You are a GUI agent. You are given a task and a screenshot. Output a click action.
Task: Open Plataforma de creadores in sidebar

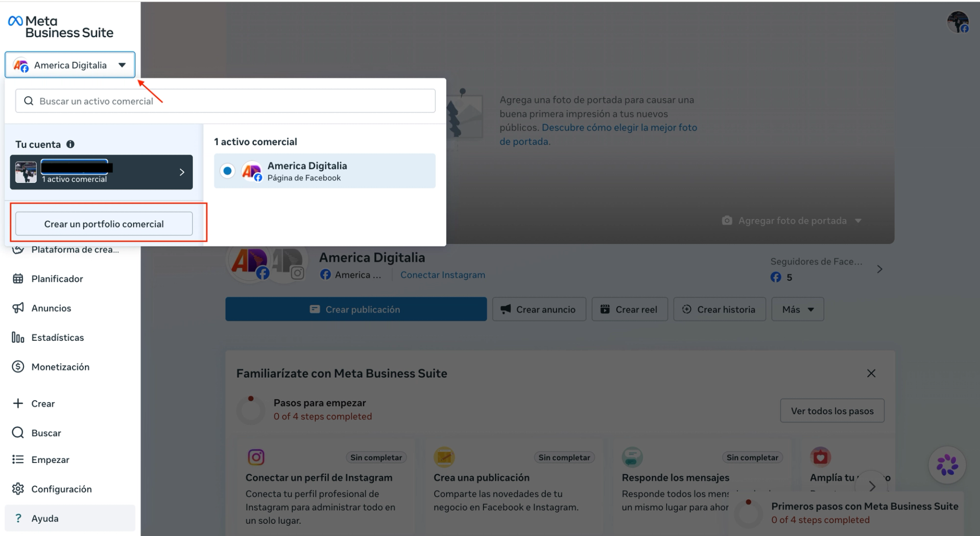click(x=70, y=249)
